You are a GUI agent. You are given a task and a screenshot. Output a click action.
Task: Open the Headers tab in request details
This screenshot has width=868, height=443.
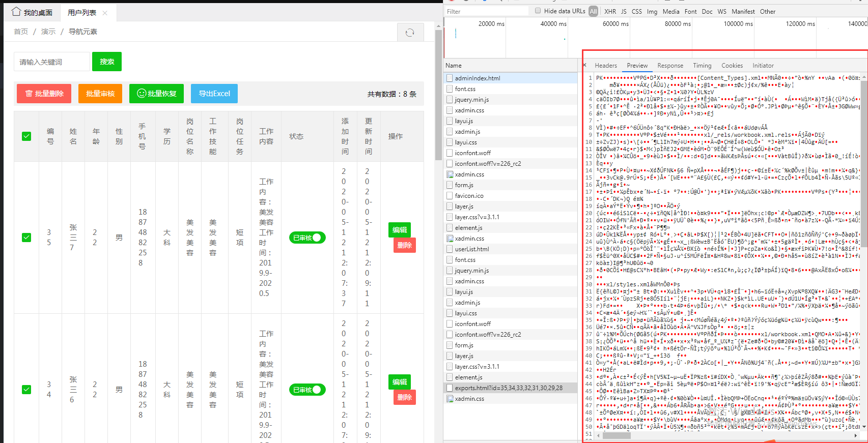pyautogui.click(x=606, y=66)
